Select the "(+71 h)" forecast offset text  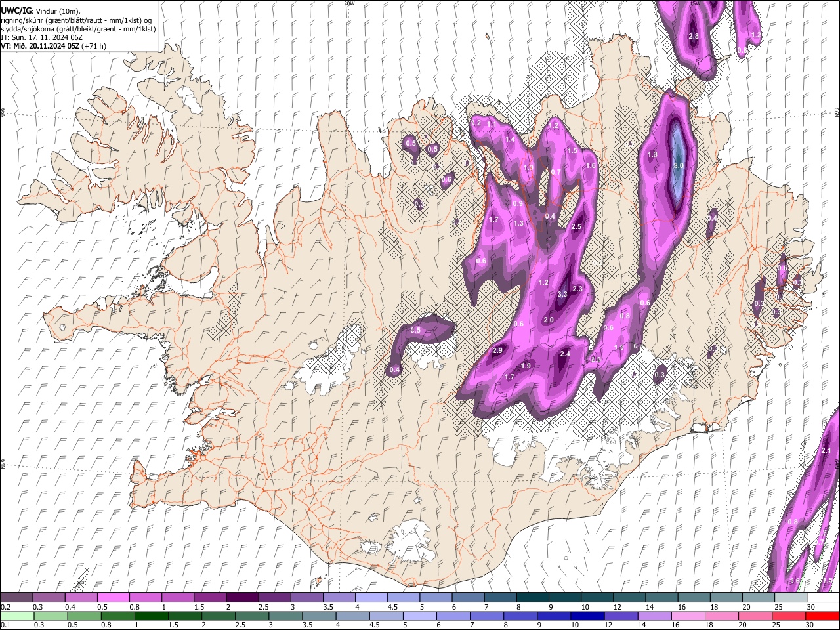(94, 46)
